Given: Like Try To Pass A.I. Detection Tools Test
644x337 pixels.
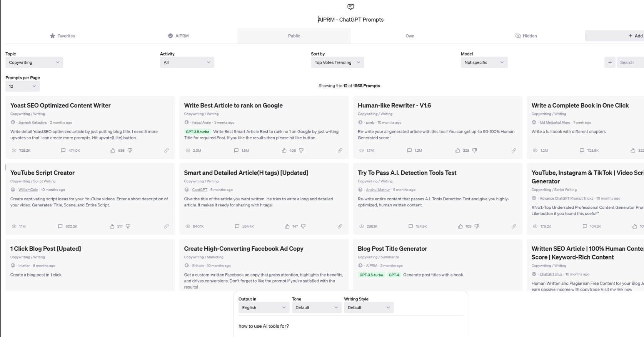Looking at the screenshot, I should click(460, 226).
